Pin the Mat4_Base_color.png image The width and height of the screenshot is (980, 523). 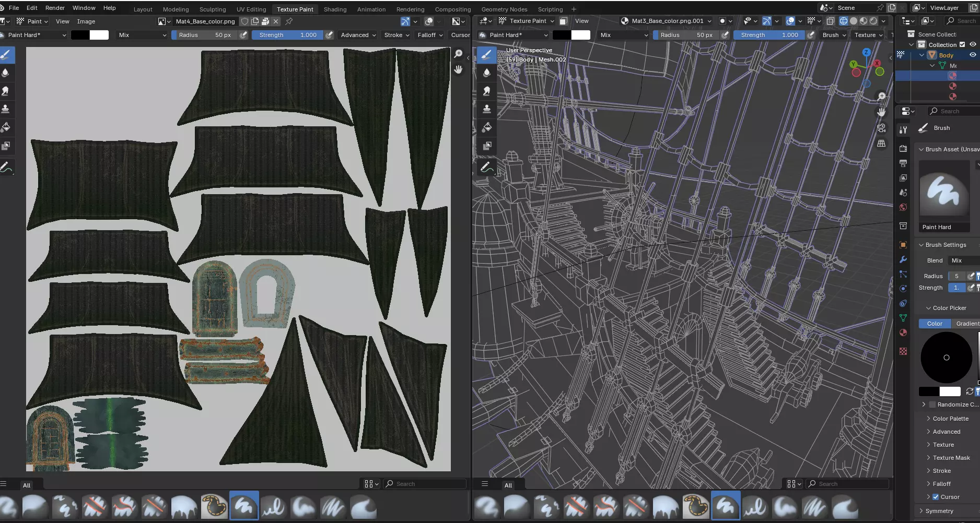coord(289,21)
